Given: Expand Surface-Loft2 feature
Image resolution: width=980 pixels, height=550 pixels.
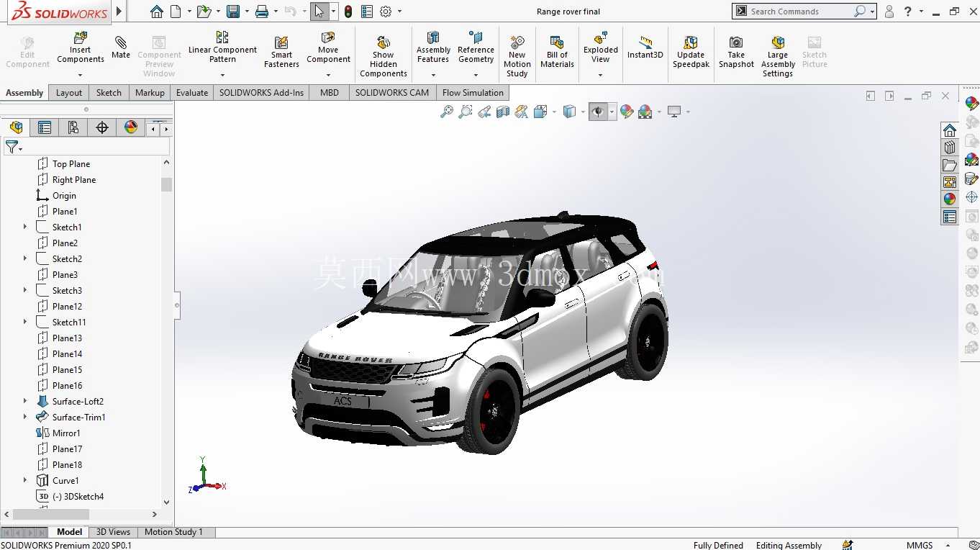Looking at the screenshot, I should [25, 402].
